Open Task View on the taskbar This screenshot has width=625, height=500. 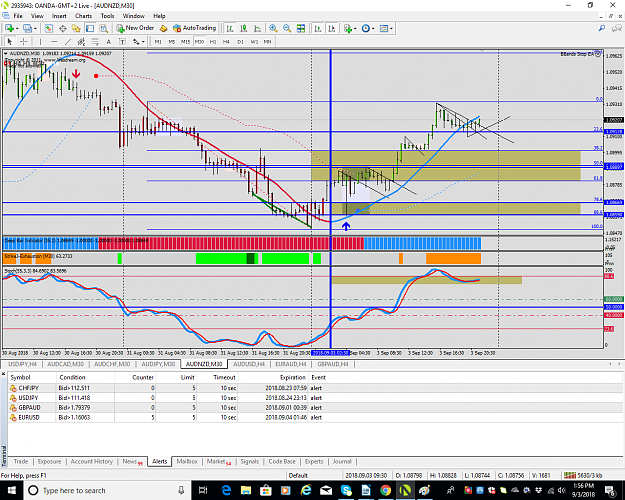point(203,490)
